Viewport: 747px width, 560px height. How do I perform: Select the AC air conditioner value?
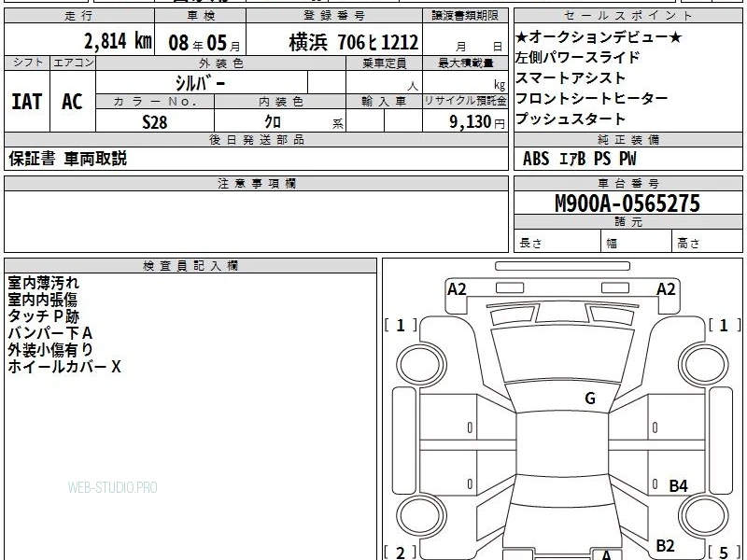[x=72, y=102]
